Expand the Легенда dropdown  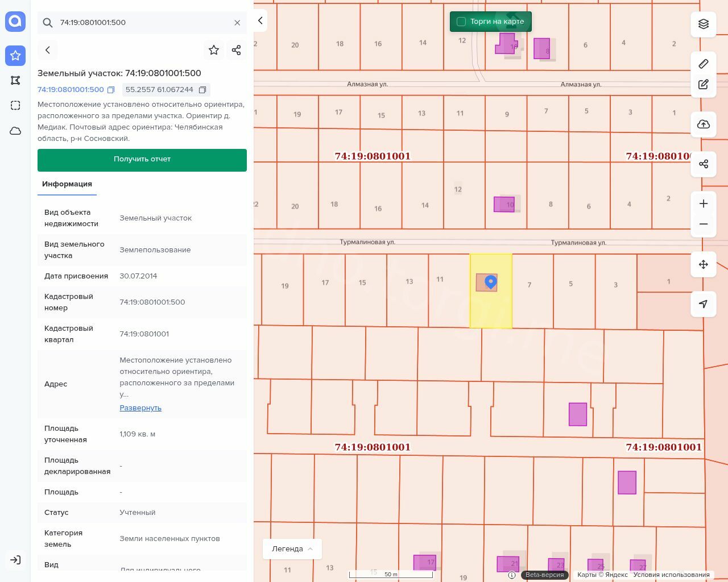point(292,549)
